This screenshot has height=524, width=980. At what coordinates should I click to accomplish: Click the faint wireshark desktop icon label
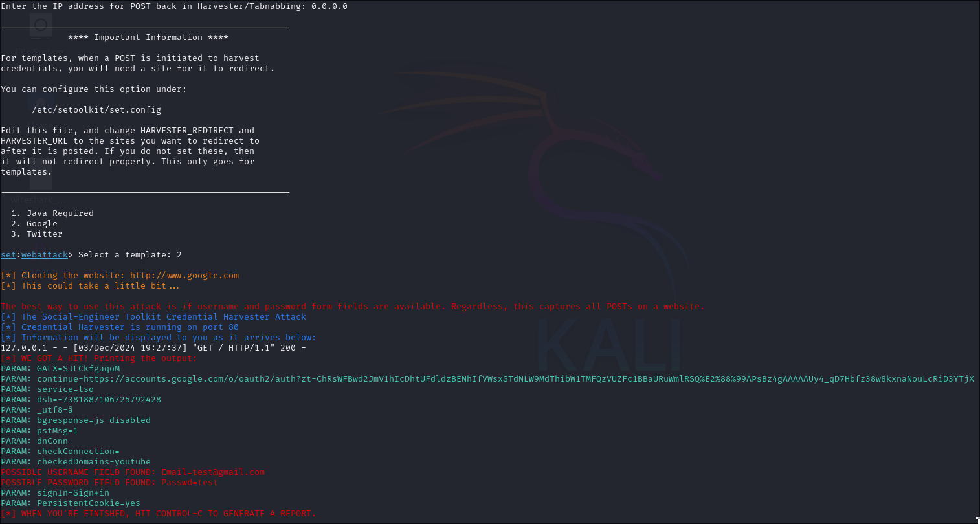[38, 201]
